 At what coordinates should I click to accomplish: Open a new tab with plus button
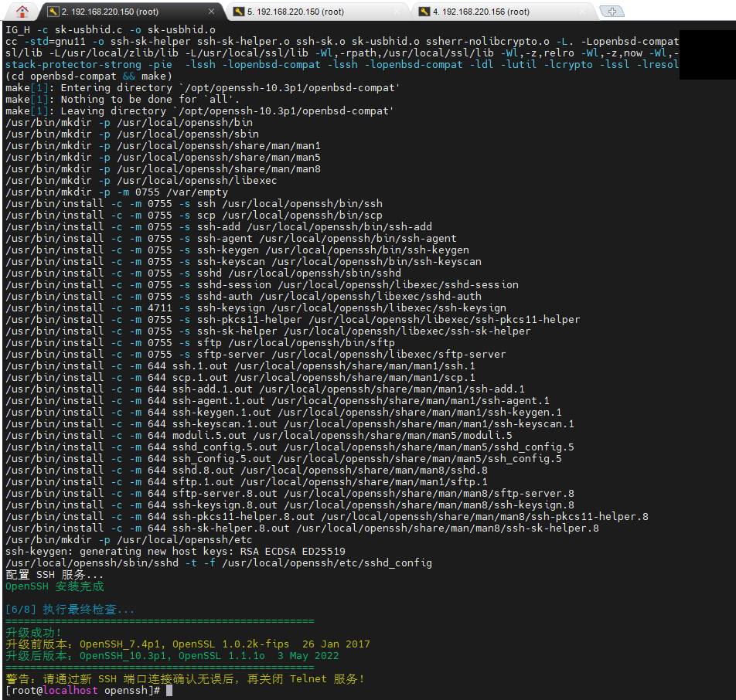(612, 12)
